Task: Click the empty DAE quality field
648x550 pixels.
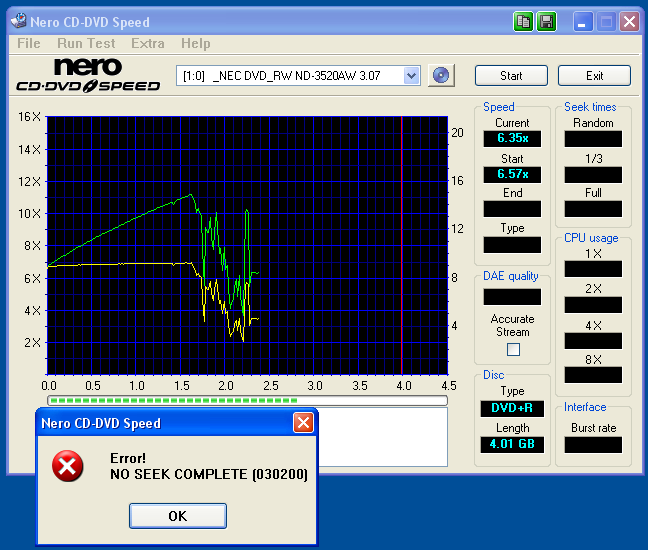Action: [512, 297]
